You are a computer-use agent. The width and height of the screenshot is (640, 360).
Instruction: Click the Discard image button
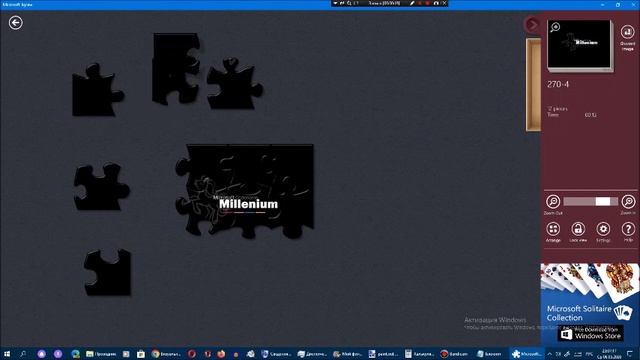pos(627,32)
